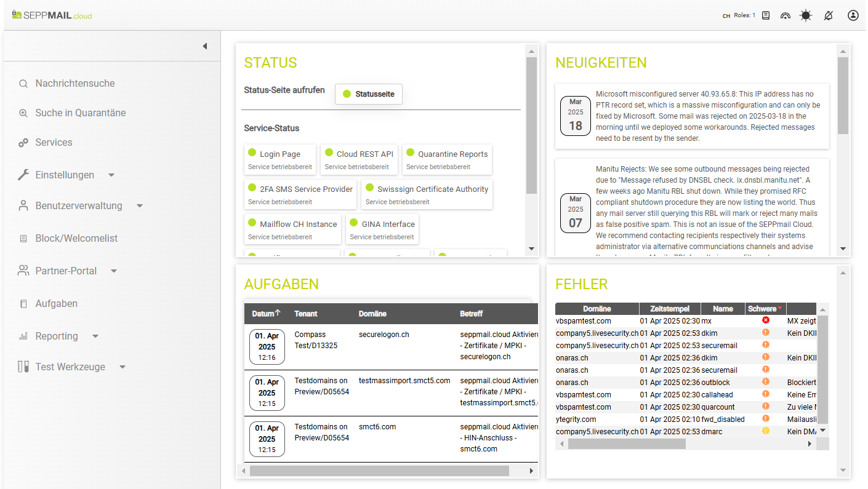Screen dimensions: 868x489
Task: Click Swisssign Certificate Authority status card
Action: tap(427, 194)
